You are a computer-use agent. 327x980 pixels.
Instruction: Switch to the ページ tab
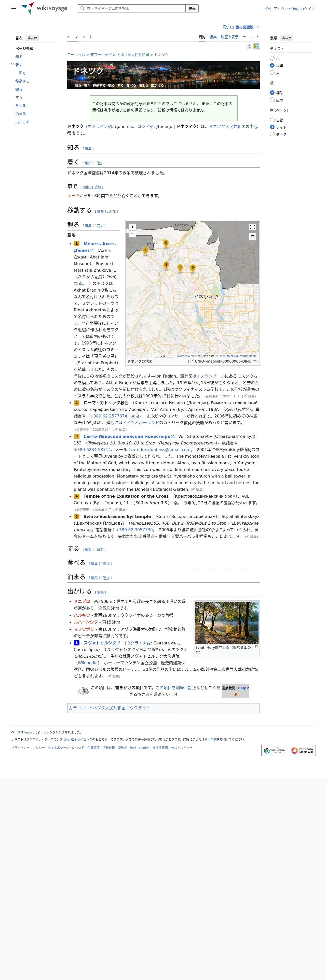(x=72, y=37)
